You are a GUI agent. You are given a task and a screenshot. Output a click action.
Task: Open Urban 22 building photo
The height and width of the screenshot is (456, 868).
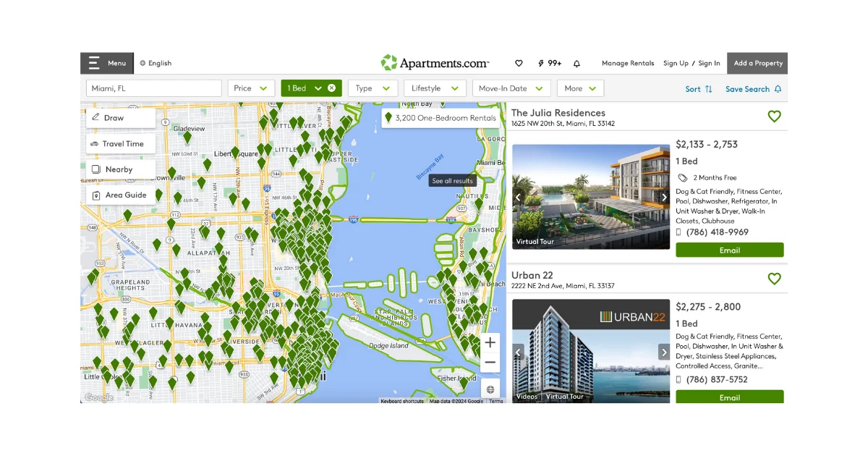pyautogui.click(x=591, y=351)
